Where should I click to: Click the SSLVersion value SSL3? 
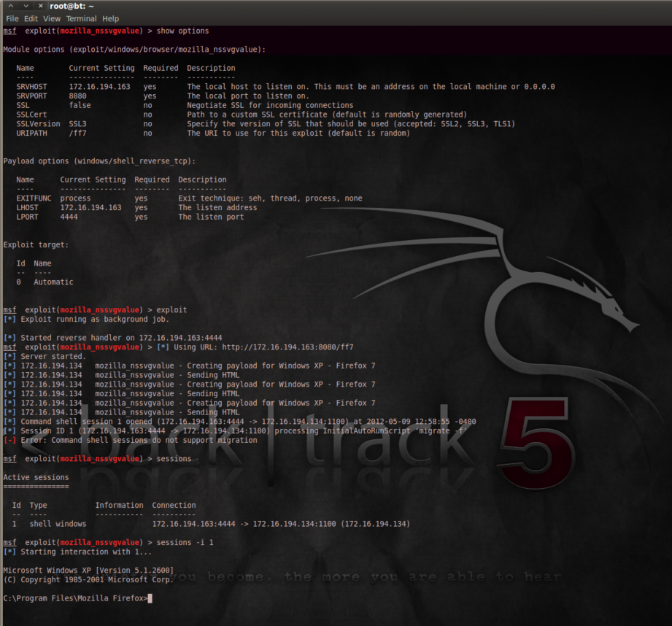pyautogui.click(x=77, y=124)
